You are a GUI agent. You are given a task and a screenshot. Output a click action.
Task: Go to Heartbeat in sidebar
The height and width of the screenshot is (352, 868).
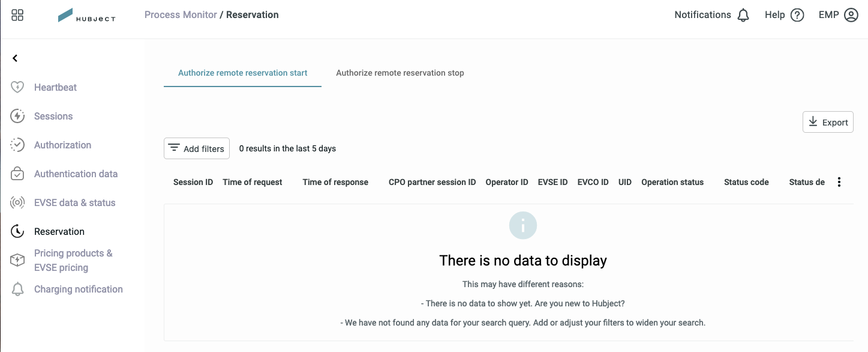pos(55,87)
